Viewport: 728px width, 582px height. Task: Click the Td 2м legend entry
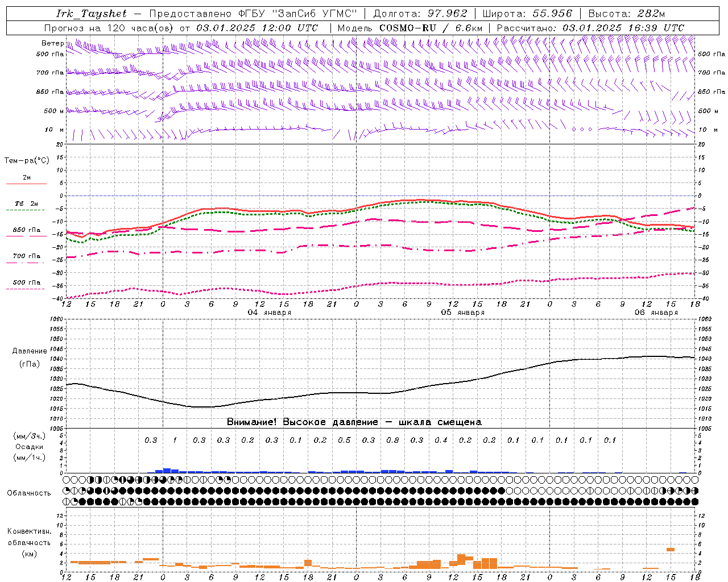(27, 203)
